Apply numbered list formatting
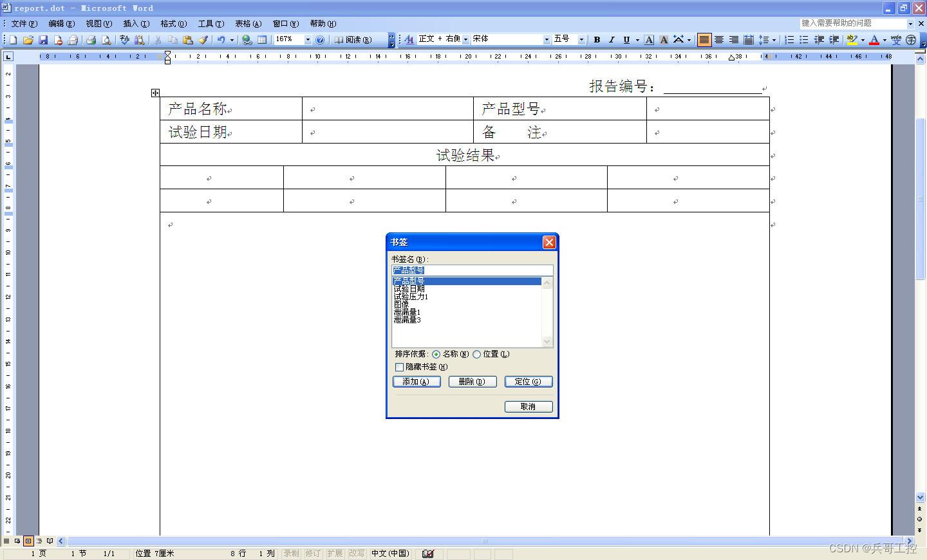Viewport: 927px width, 560px height. pos(789,40)
